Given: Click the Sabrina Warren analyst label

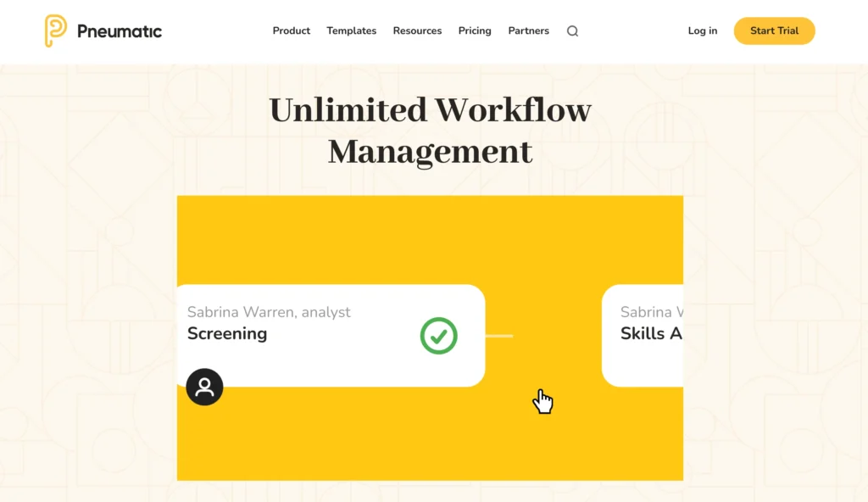Looking at the screenshot, I should (x=269, y=312).
